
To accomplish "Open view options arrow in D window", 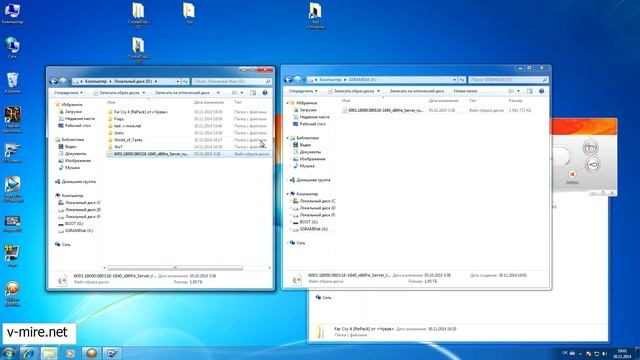I will (x=242, y=93).
